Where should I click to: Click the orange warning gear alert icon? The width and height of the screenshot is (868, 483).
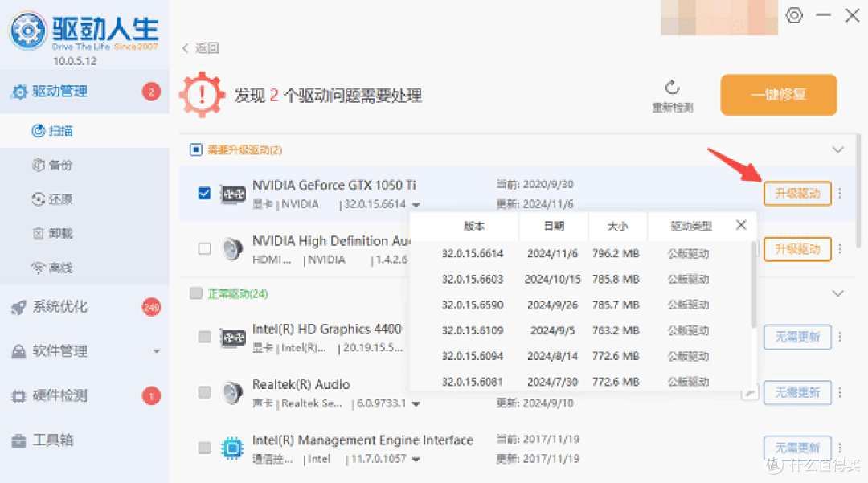[202, 95]
